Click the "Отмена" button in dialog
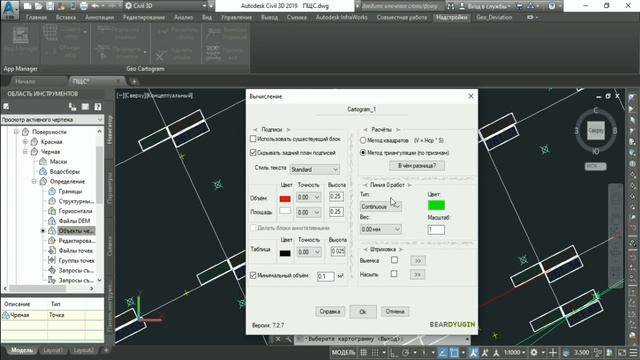 (x=395, y=311)
